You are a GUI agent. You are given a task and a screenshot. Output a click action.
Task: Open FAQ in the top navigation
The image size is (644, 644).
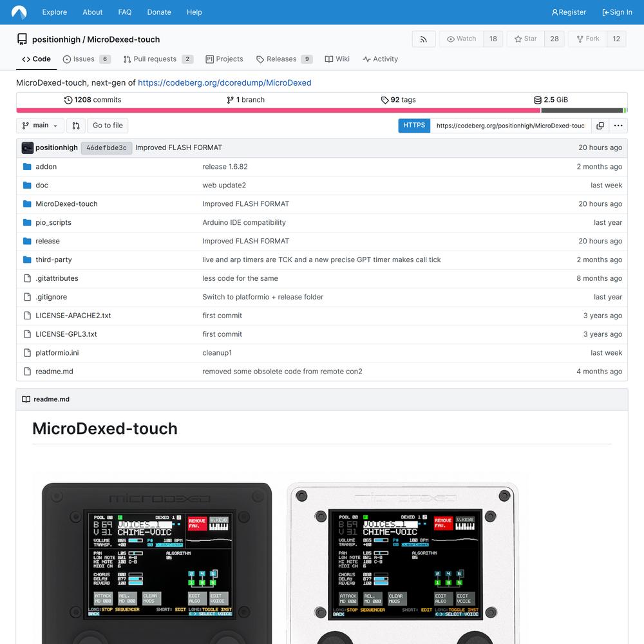click(x=125, y=12)
